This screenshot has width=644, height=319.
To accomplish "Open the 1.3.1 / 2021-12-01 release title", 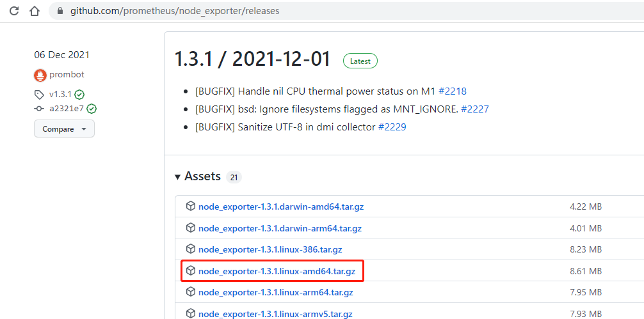I will click(x=253, y=59).
